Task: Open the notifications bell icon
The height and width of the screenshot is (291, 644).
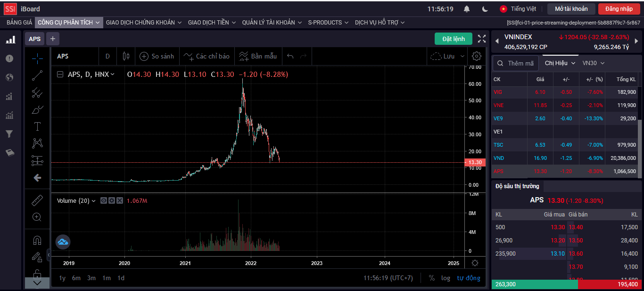Action: pos(467,9)
